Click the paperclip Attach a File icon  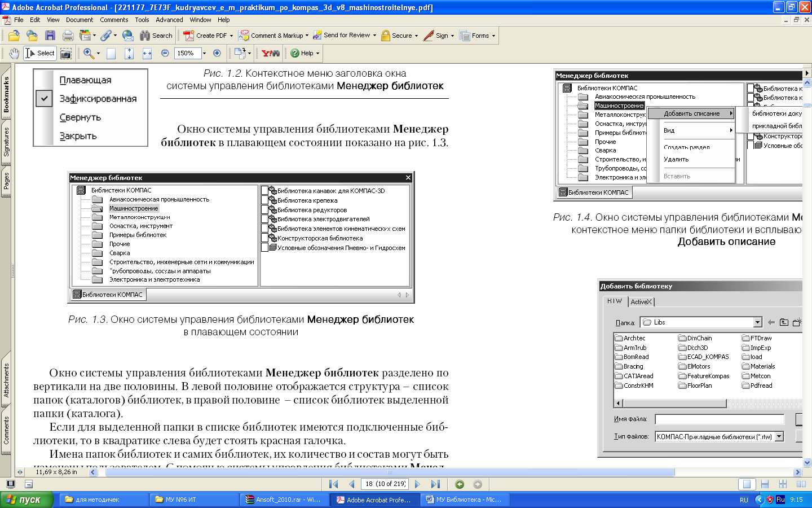pyautogui.click(x=105, y=36)
